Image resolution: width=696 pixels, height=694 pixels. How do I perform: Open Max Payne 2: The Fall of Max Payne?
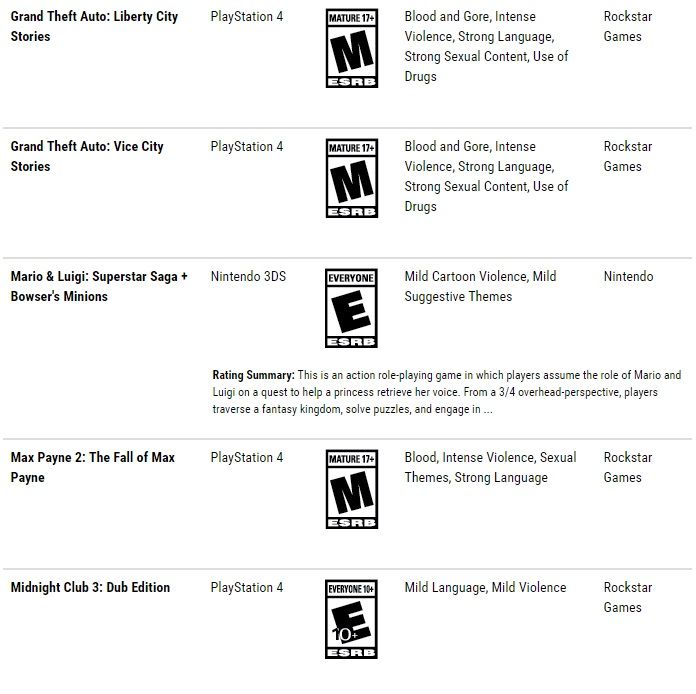92,468
